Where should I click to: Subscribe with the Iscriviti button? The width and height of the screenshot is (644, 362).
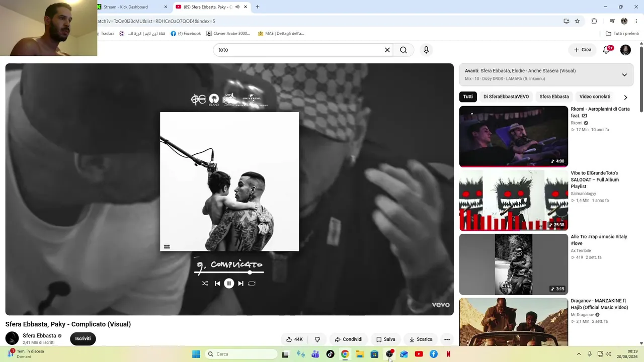[x=83, y=339]
